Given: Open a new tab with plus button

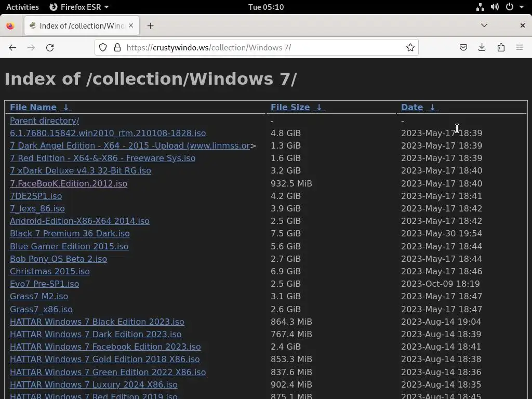Looking at the screenshot, I should 150,26.
